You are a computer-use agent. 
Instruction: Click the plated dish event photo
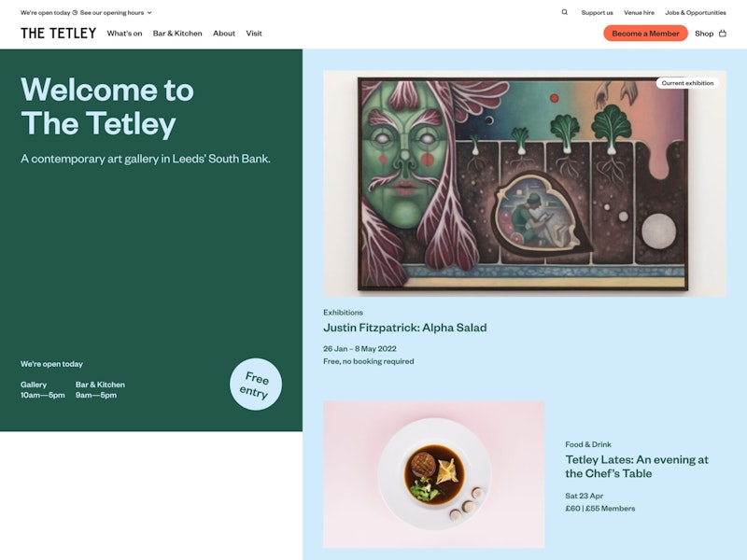tap(433, 474)
